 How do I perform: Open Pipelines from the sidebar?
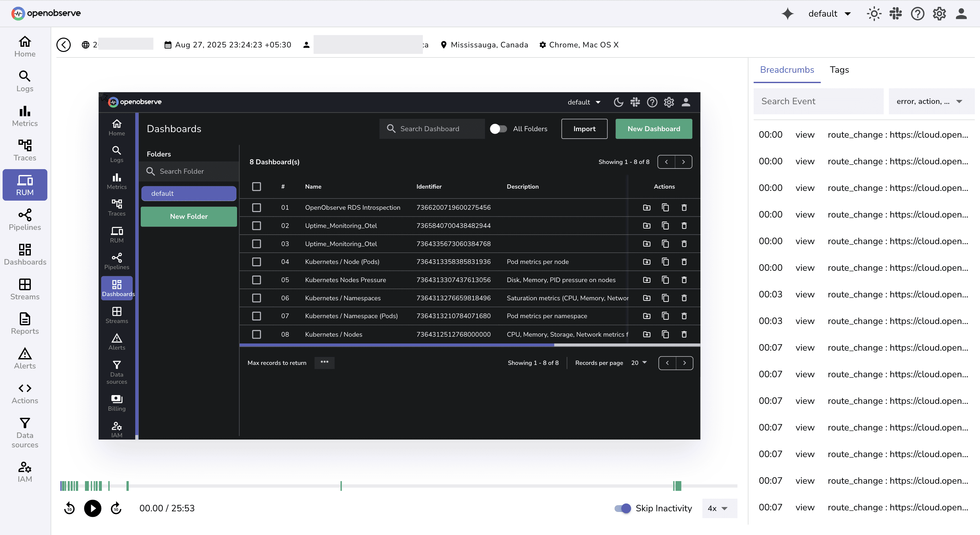24,220
